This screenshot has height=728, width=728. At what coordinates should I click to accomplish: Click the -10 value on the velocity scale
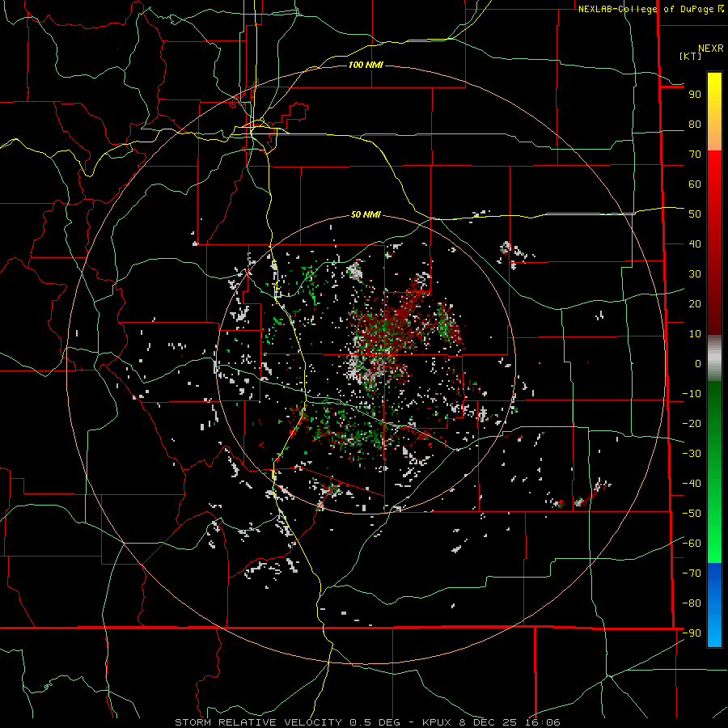[692, 394]
